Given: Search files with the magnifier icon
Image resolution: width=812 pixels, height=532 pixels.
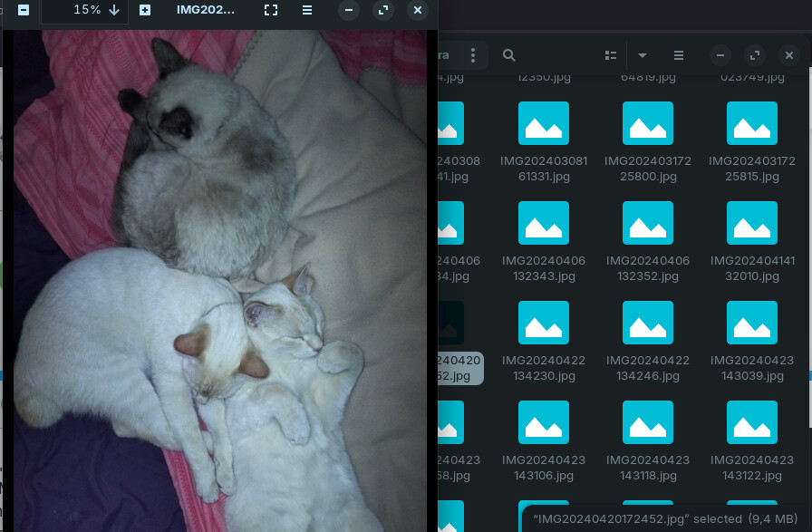Looking at the screenshot, I should [x=509, y=55].
